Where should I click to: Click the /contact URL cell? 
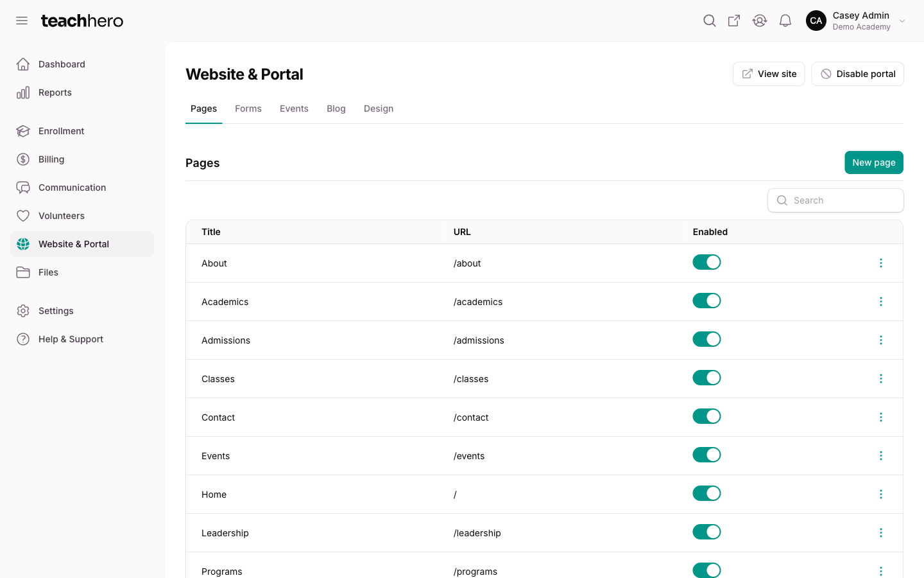point(471,417)
